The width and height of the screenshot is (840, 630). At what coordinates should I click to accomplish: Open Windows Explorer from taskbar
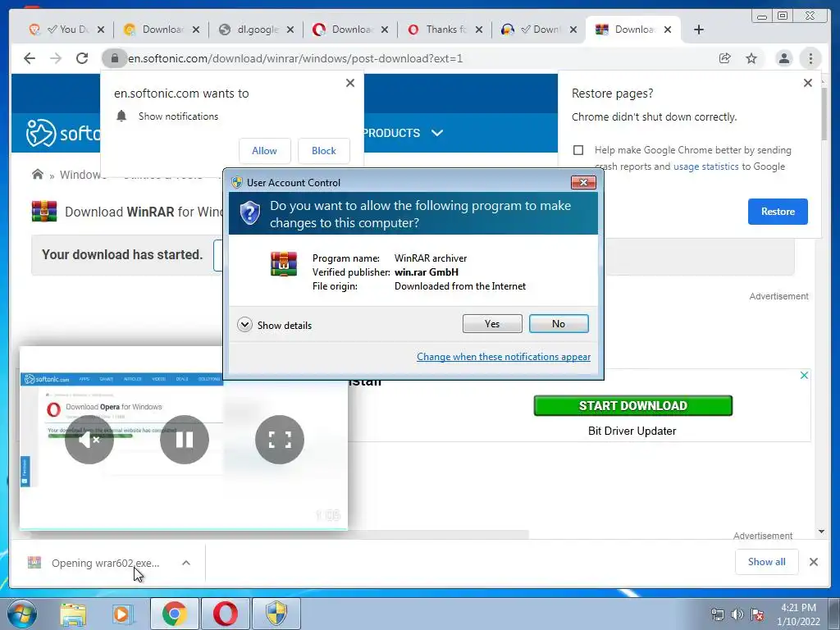pos(73,614)
